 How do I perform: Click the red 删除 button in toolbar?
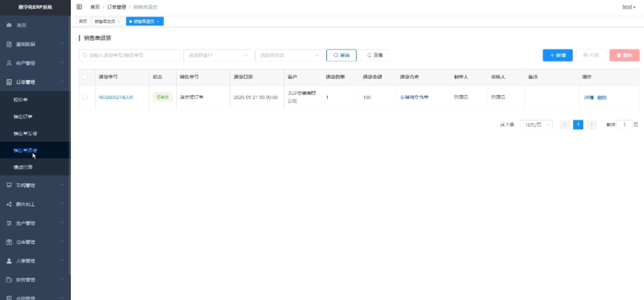tap(624, 55)
